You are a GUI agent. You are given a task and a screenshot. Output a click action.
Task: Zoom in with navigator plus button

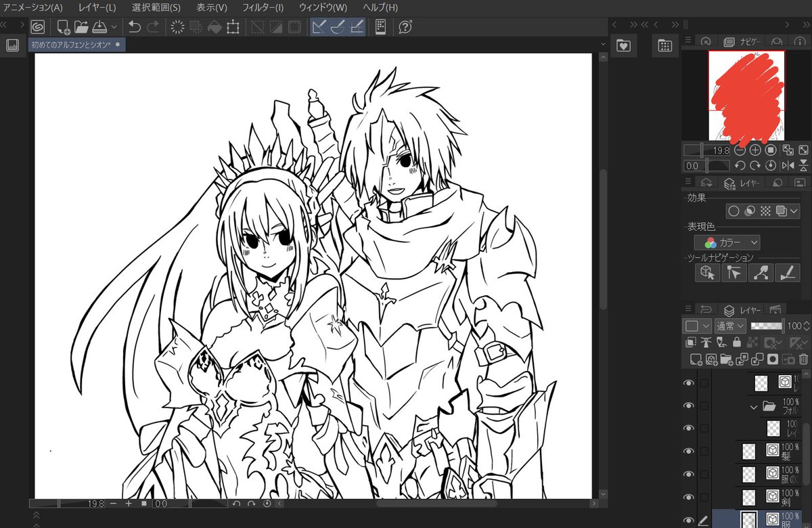tap(755, 150)
